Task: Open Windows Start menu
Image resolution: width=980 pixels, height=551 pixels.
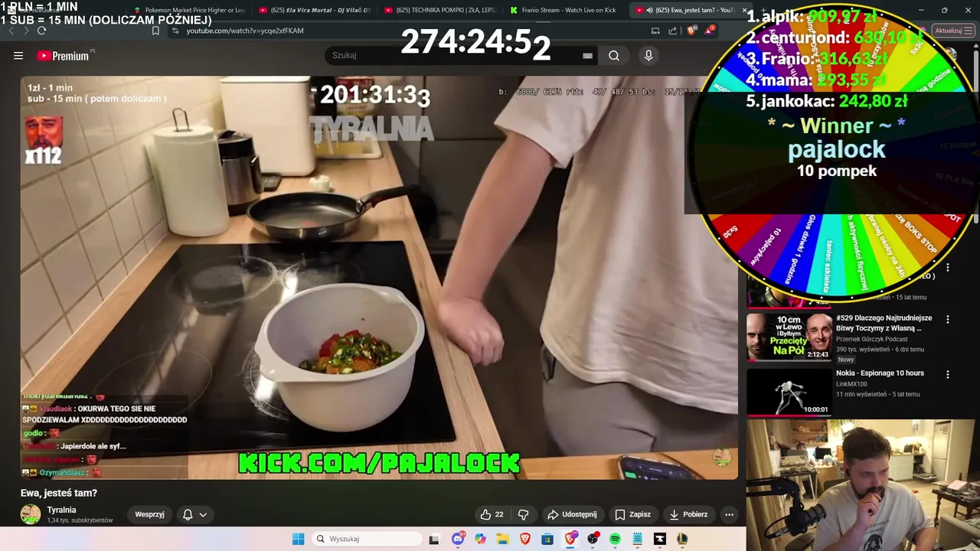Action: (x=298, y=539)
